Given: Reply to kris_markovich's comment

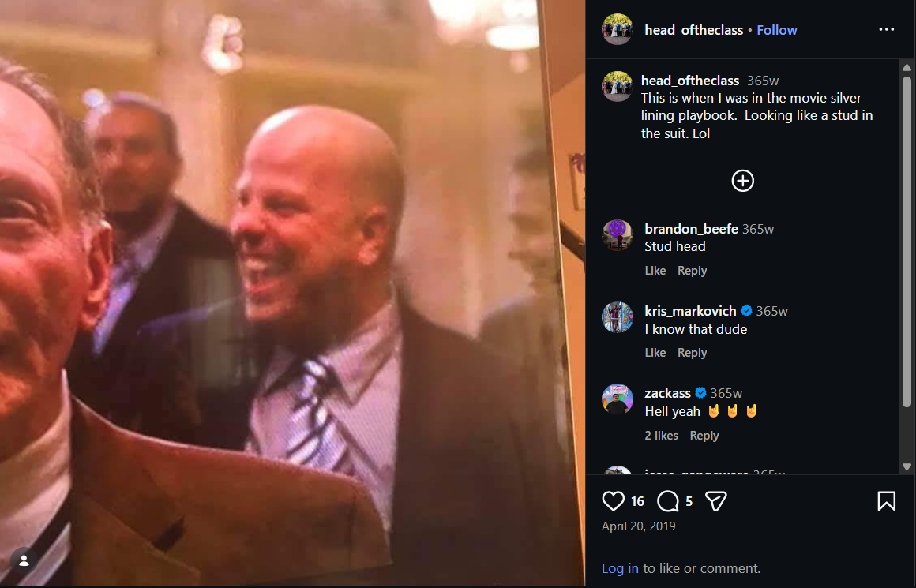Looking at the screenshot, I should point(692,353).
